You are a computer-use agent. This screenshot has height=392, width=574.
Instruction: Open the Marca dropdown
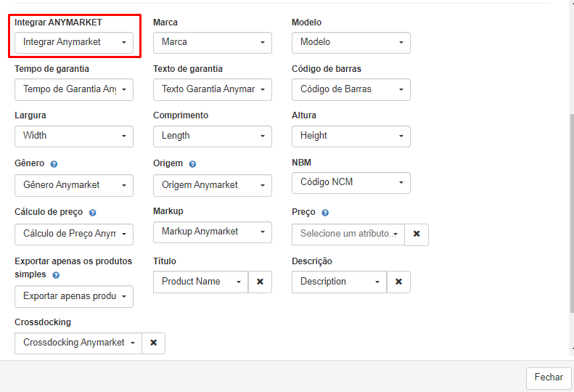213,43
